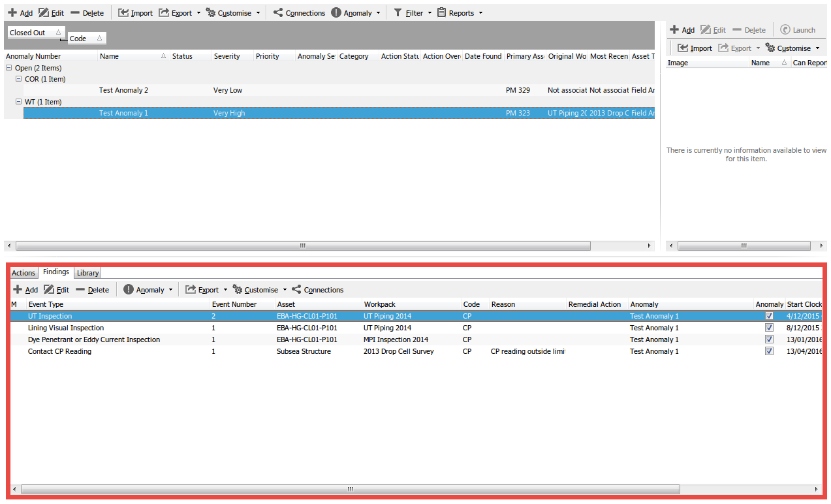Open the Customise dropdown in top toolbar
831x504 pixels.
click(234, 13)
